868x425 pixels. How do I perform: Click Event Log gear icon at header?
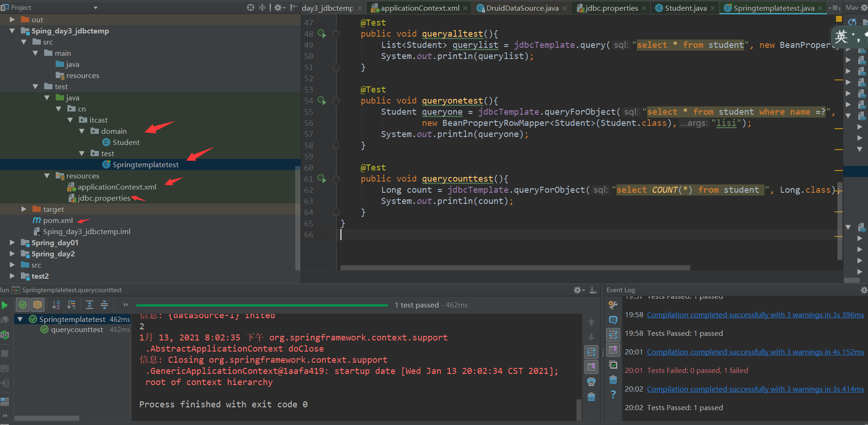coord(863,290)
